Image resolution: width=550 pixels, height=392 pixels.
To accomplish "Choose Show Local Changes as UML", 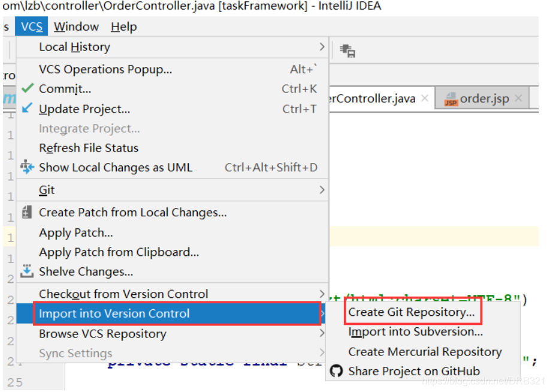I will [172, 167].
